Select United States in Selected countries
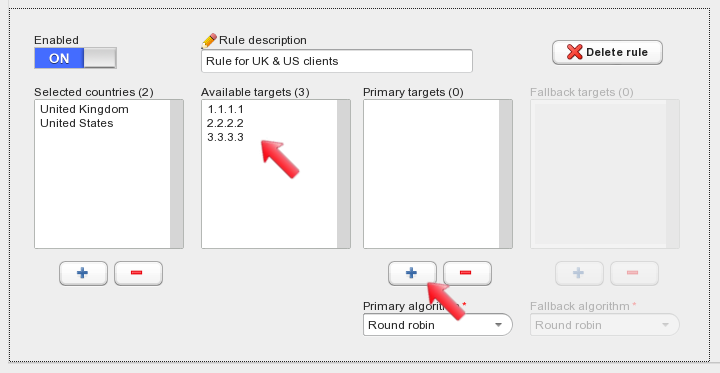The image size is (720, 373). click(x=77, y=123)
